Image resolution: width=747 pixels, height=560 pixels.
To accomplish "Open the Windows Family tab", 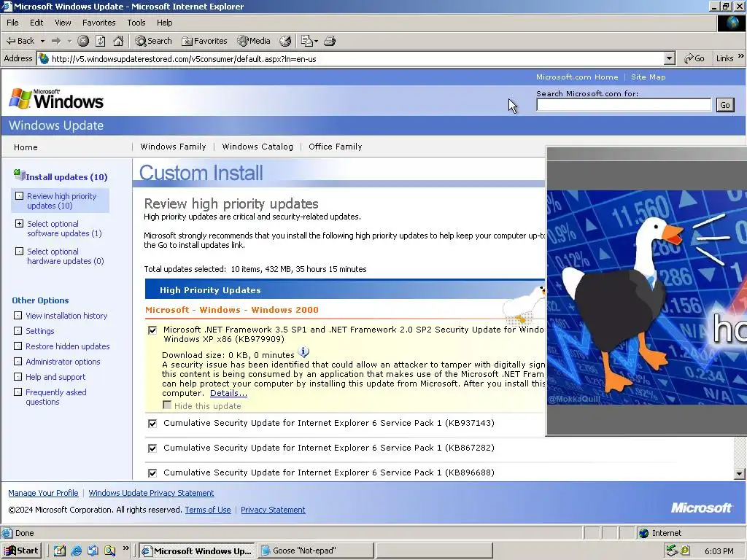I will pos(173,147).
